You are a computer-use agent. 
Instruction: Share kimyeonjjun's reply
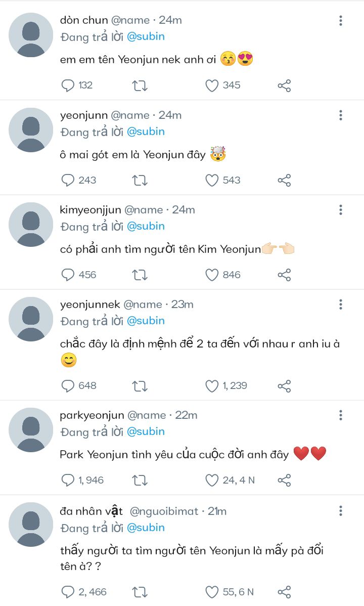tap(285, 275)
